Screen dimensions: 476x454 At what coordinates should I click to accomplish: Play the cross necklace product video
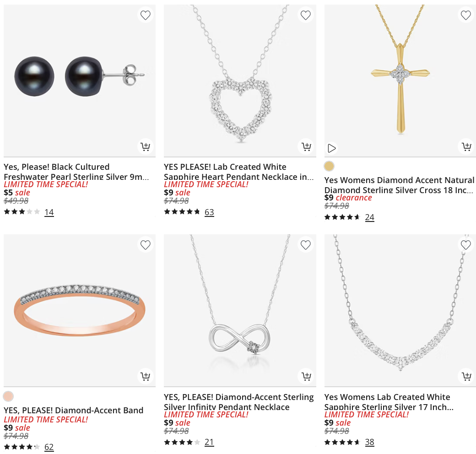332,148
